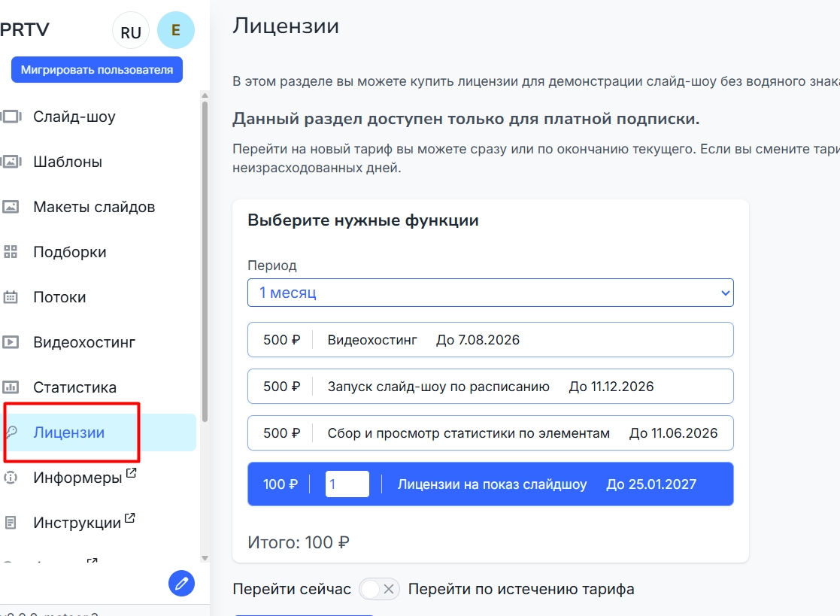Open the RU language selector
Image resolution: width=840 pixels, height=616 pixels.
point(131,32)
